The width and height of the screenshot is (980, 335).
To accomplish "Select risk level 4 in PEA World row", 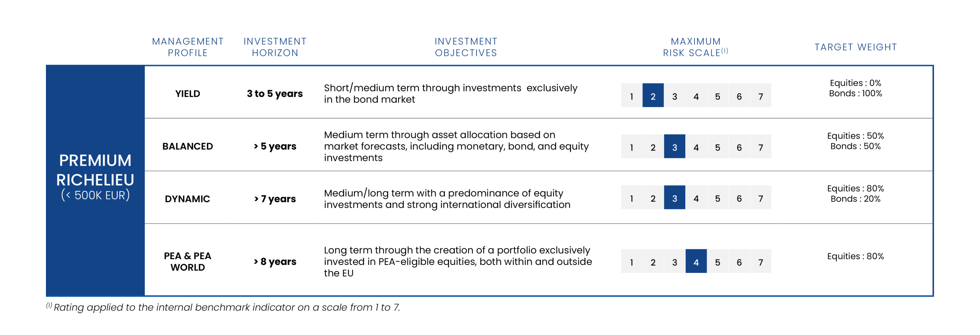I will point(696,261).
